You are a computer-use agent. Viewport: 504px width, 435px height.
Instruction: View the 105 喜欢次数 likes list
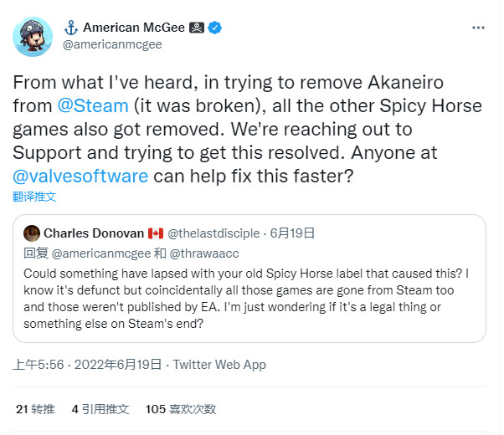click(x=180, y=409)
